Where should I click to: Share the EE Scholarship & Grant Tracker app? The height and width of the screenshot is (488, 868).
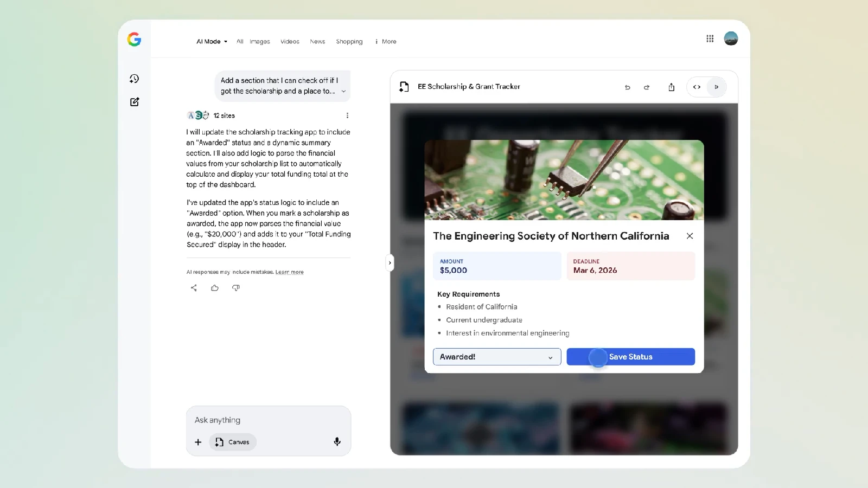[672, 87]
